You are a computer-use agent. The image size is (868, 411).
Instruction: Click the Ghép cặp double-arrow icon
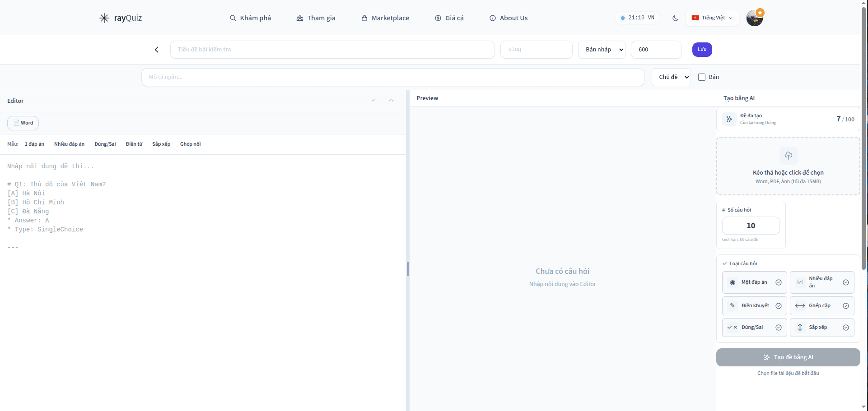800,306
